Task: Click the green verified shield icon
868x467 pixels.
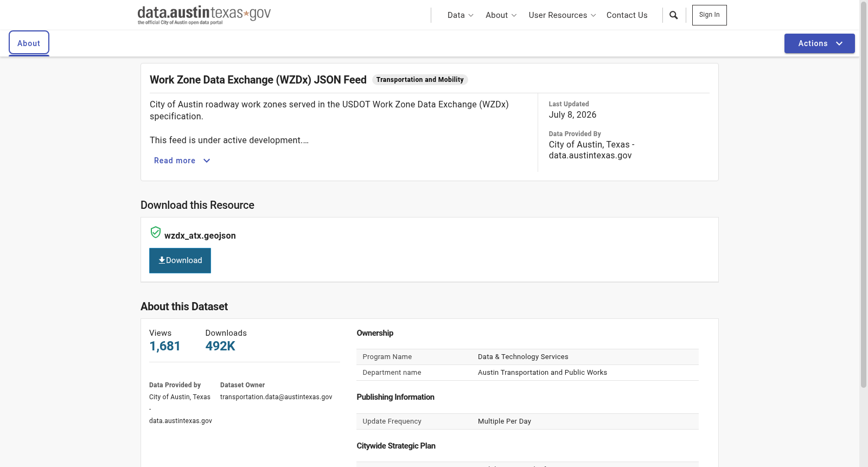Action: tap(156, 233)
